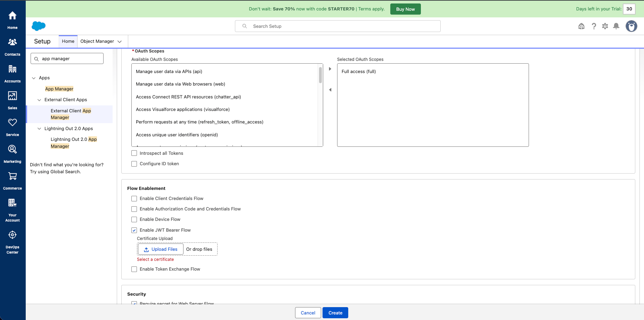Select Access unique user identifiers scope

(225, 135)
